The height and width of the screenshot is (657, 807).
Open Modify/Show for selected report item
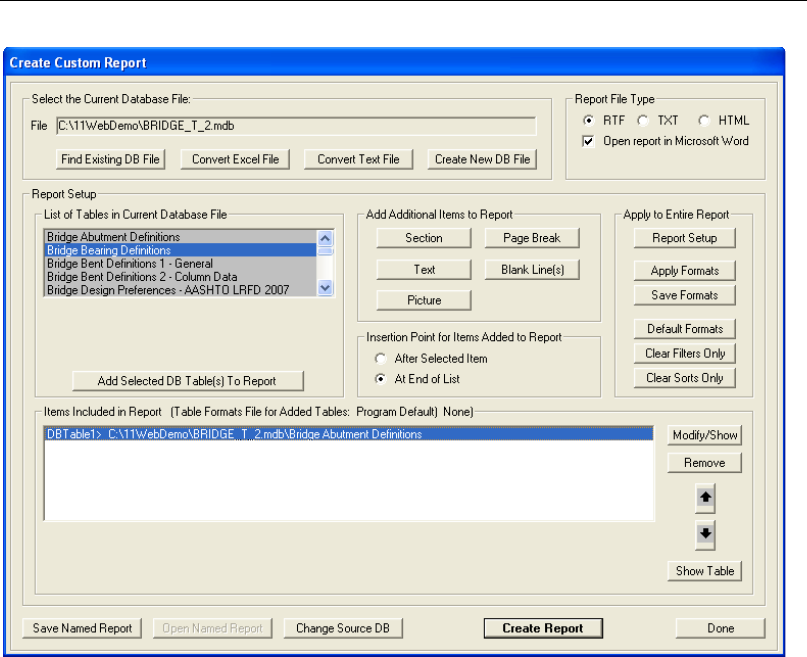705,435
